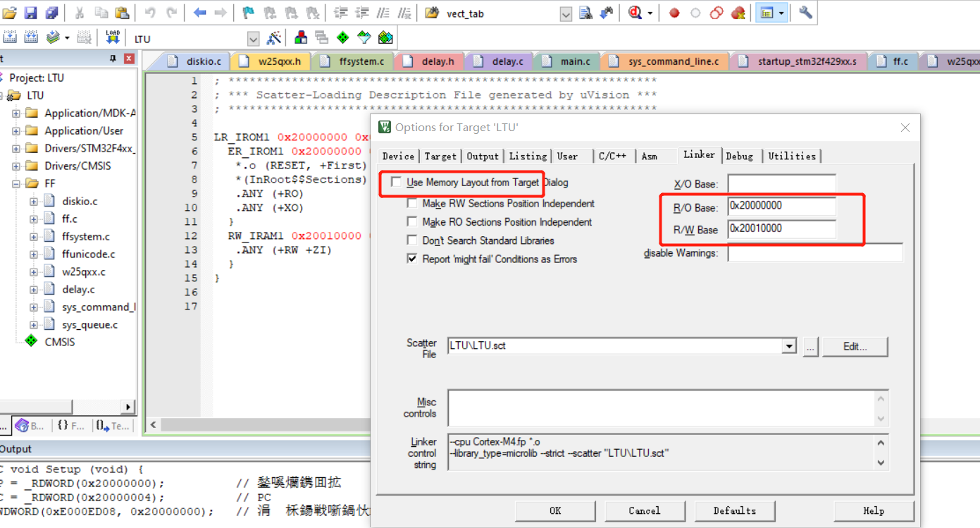Check Make RW Sections Position Independent
This screenshot has width=980, height=528.
pyautogui.click(x=412, y=204)
